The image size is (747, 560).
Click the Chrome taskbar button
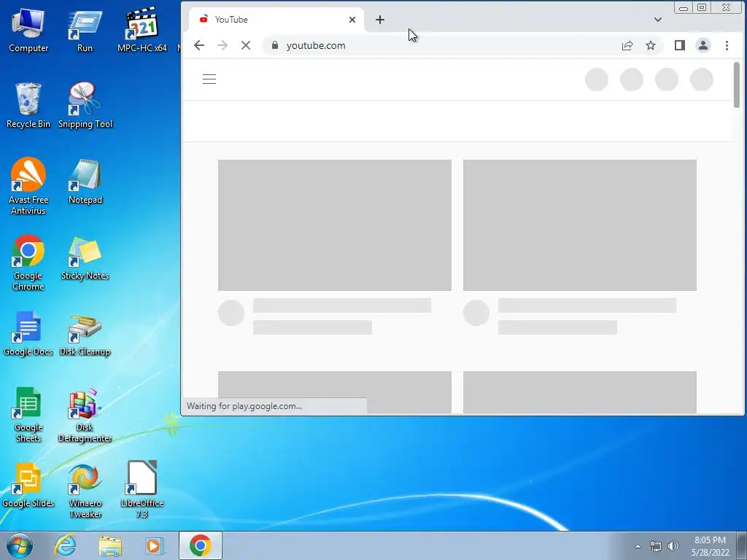point(201,545)
